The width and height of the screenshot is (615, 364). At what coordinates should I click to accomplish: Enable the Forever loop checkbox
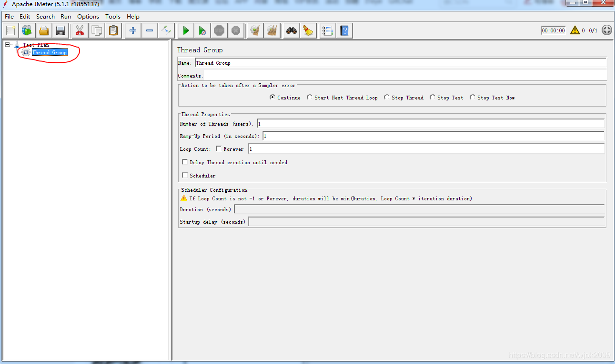(219, 149)
